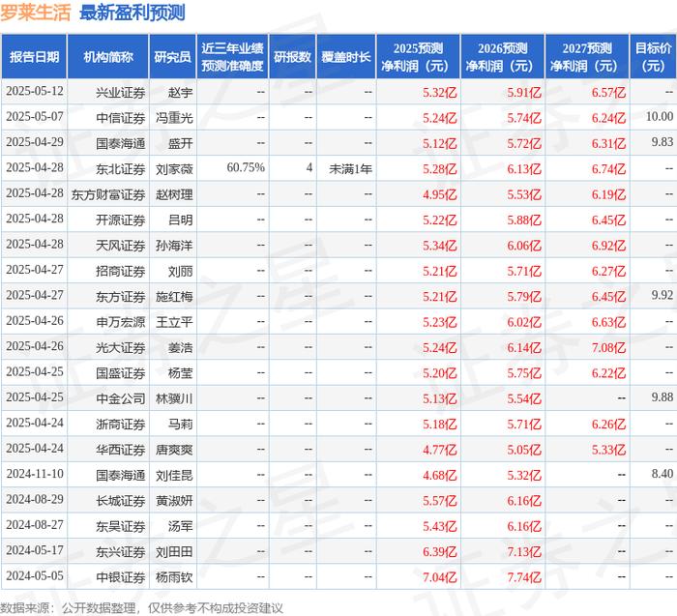Click the 兴业证券 institution cell
The height and width of the screenshot is (616, 677).
coord(121,93)
